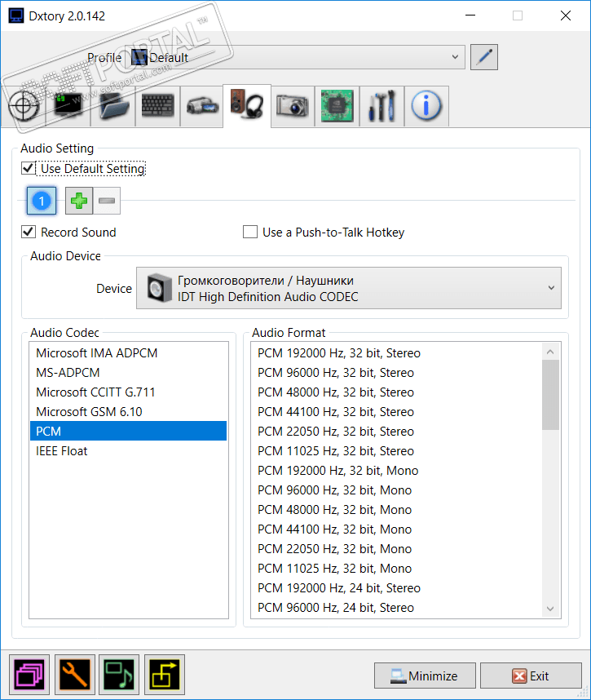Screen dimensions: 591x700
Task: Choose PCM 11025 Hz, 32 bit, Stereo
Action: click(396, 451)
